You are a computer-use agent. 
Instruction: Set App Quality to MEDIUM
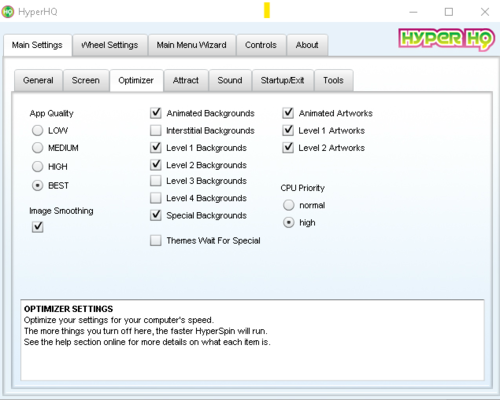pyautogui.click(x=38, y=148)
